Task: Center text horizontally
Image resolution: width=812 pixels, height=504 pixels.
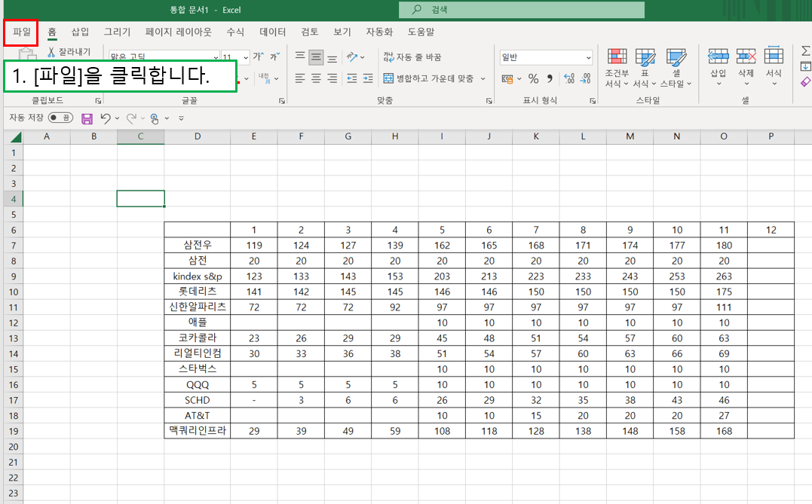Action: click(x=316, y=78)
